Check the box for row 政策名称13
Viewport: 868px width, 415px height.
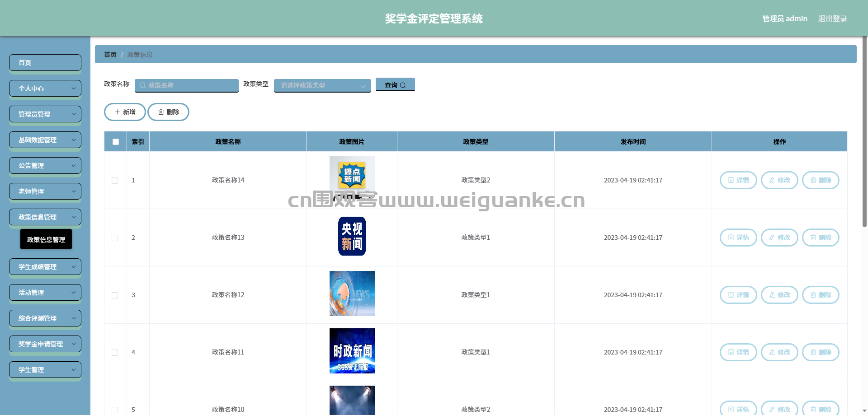coord(115,238)
